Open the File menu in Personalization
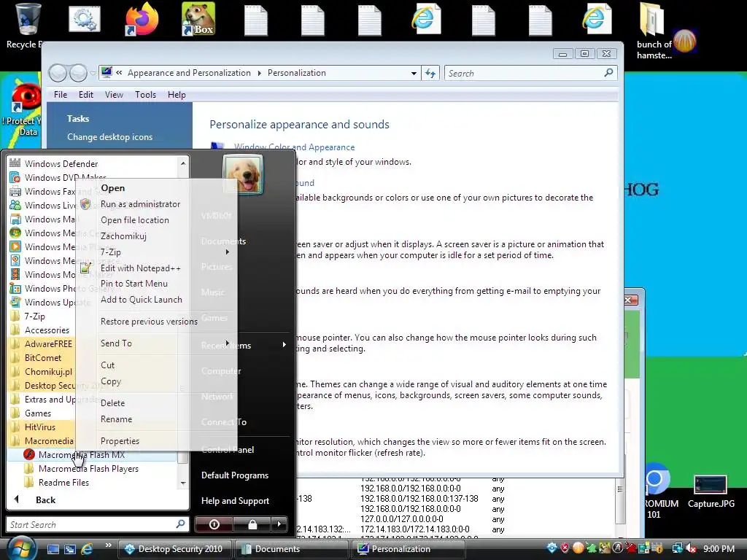Screen dimensions: 747x560 click(x=61, y=94)
